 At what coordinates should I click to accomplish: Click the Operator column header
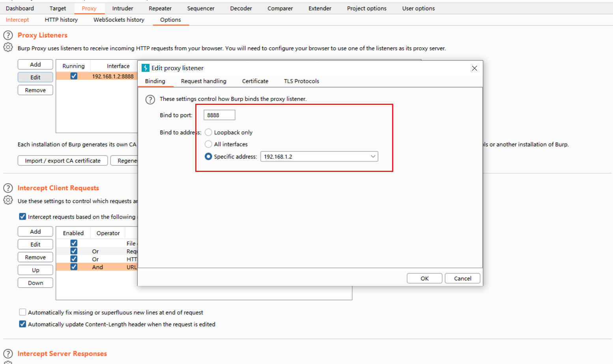(x=108, y=233)
